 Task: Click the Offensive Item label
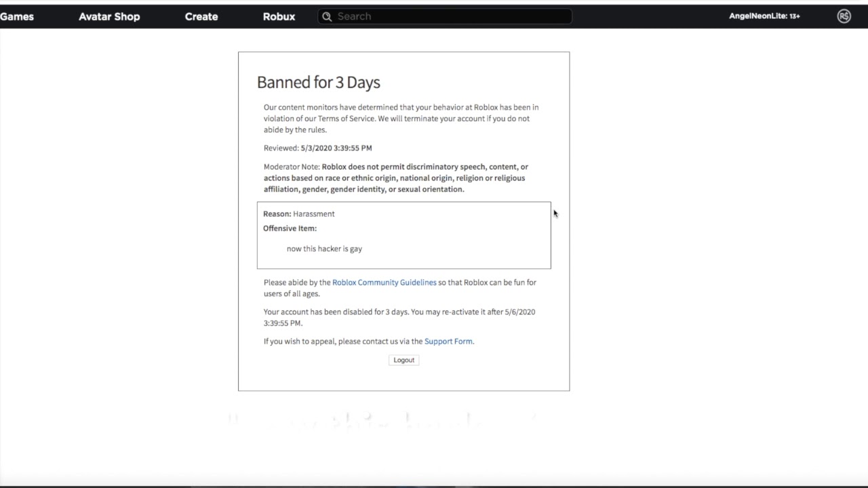(x=290, y=228)
